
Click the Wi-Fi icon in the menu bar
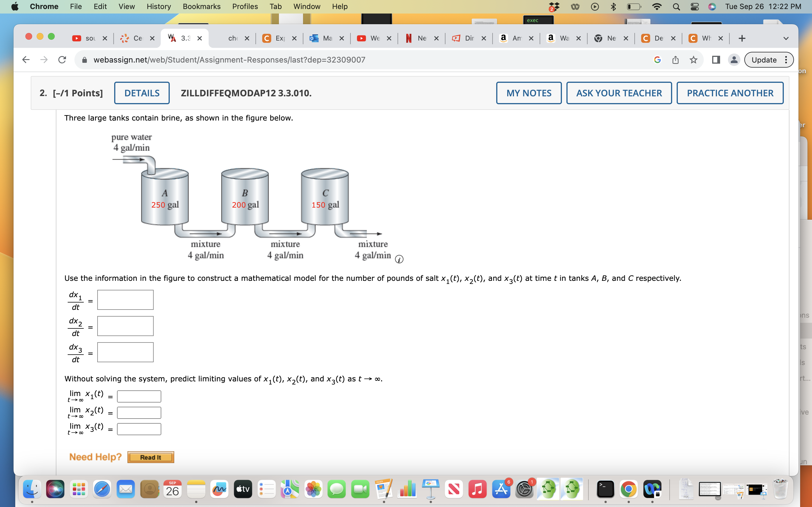tap(657, 6)
